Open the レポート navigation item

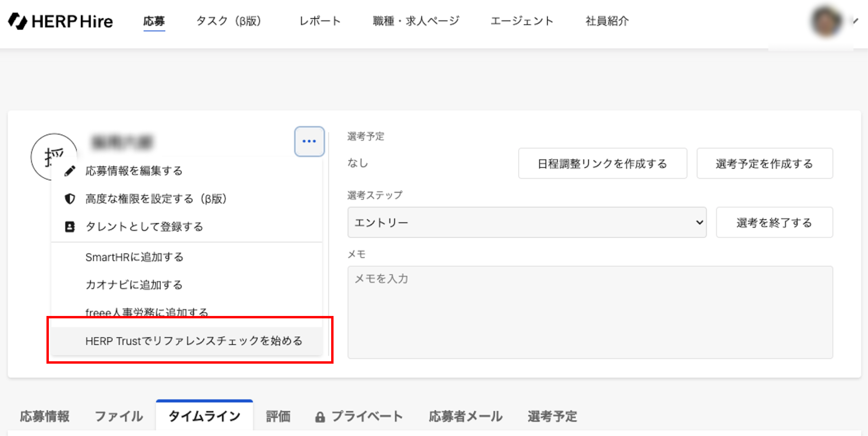(x=320, y=21)
